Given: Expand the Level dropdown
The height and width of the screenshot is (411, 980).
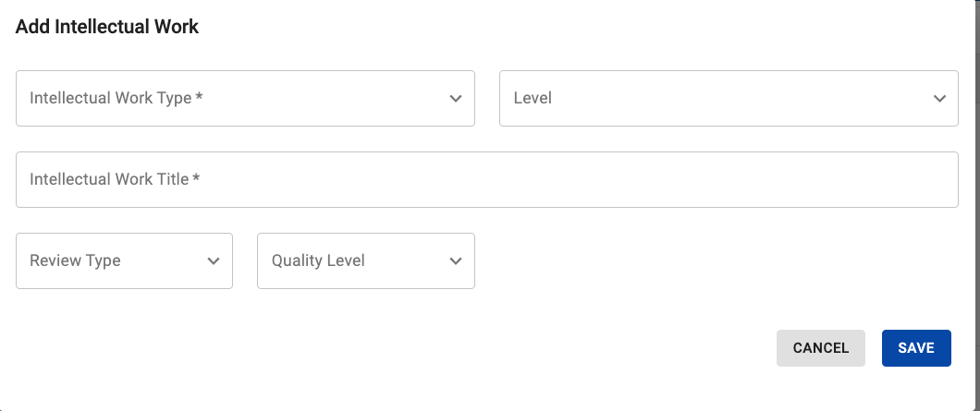Looking at the screenshot, I should point(729,98).
